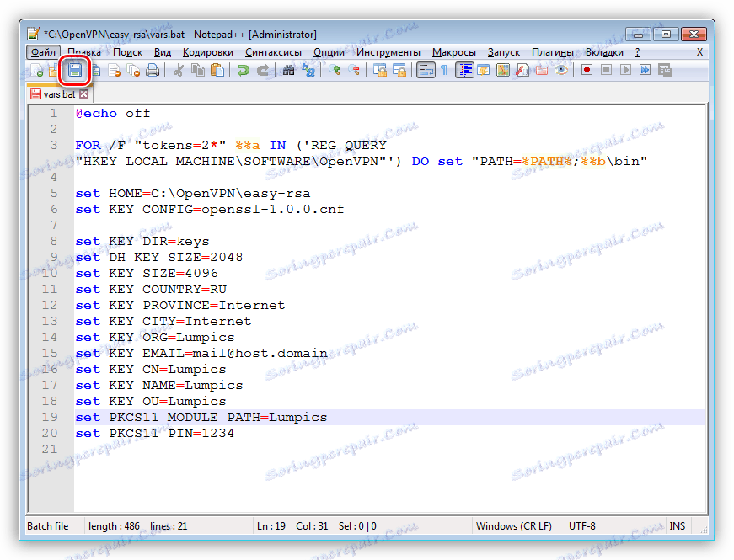Open the Опции menu

point(329,52)
